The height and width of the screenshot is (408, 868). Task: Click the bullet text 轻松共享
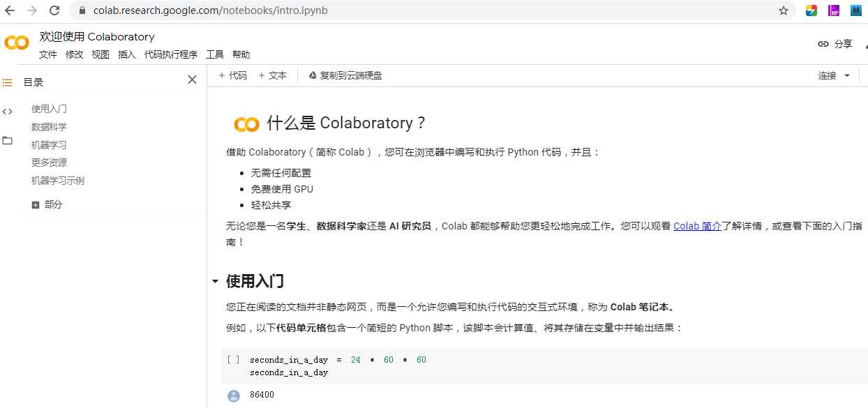tap(271, 205)
